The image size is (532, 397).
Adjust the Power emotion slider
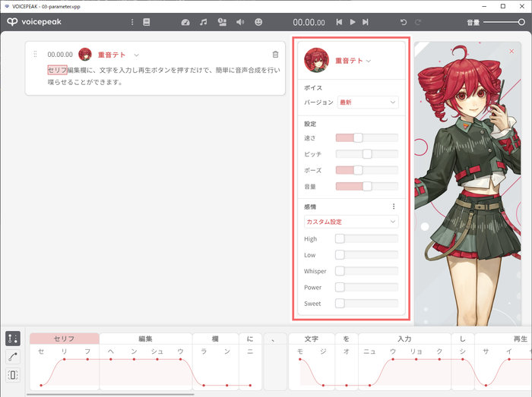click(x=367, y=287)
